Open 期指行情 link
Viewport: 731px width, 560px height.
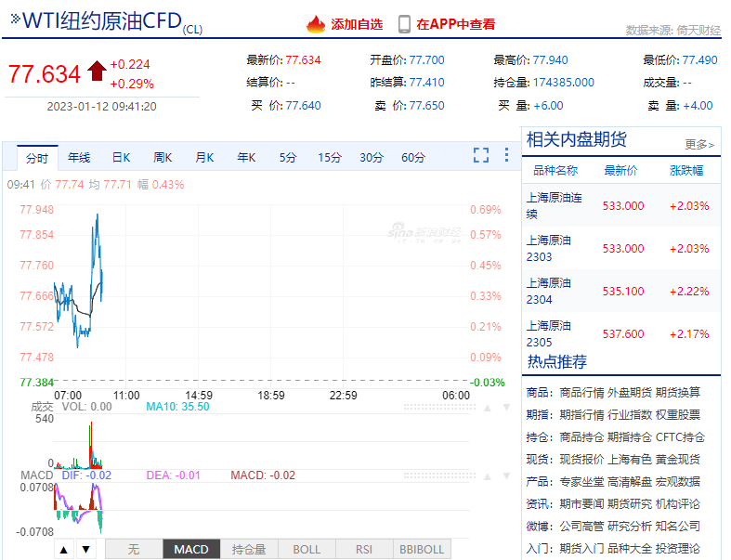point(581,415)
